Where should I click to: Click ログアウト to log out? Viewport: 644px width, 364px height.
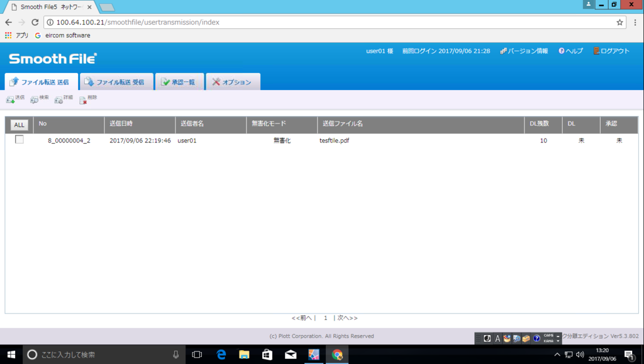click(x=611, y=51)
